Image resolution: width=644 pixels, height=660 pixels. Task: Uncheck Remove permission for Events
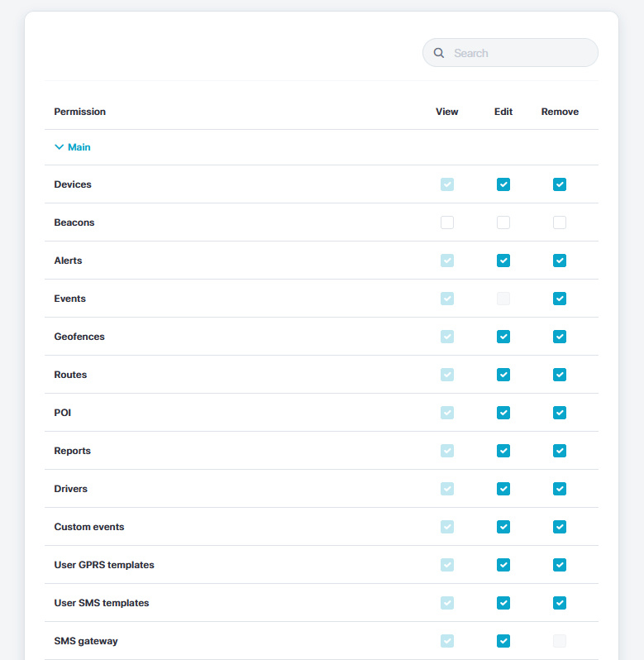(560, 299)
